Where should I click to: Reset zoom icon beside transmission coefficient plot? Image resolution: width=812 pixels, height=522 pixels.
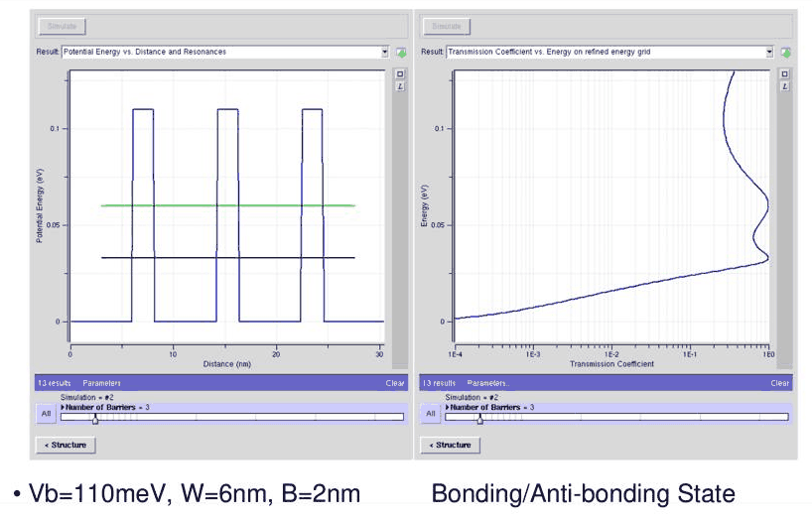[784, 74]
